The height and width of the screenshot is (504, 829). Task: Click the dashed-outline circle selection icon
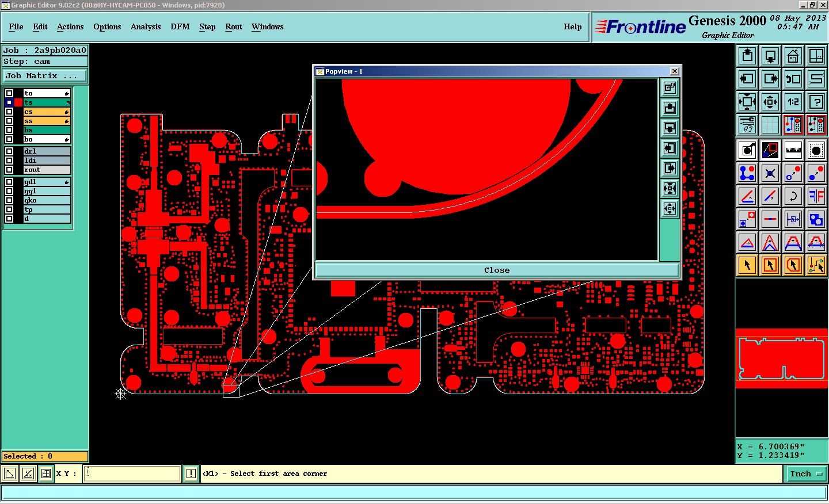(x=816, y=150)
